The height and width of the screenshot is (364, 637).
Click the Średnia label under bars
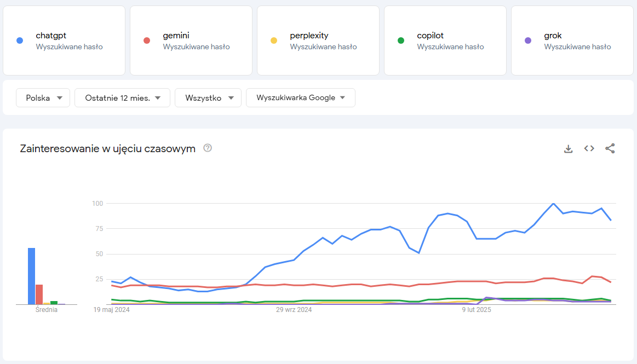[x=47, y=310]
